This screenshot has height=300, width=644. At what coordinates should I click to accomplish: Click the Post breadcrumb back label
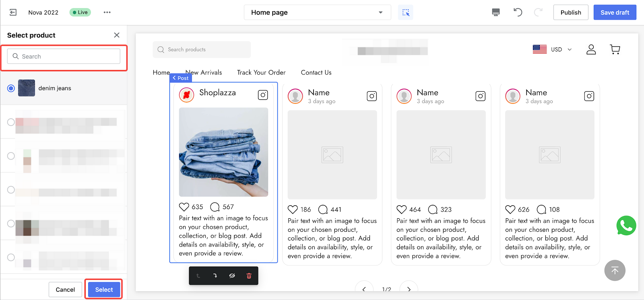click(180, 78)
